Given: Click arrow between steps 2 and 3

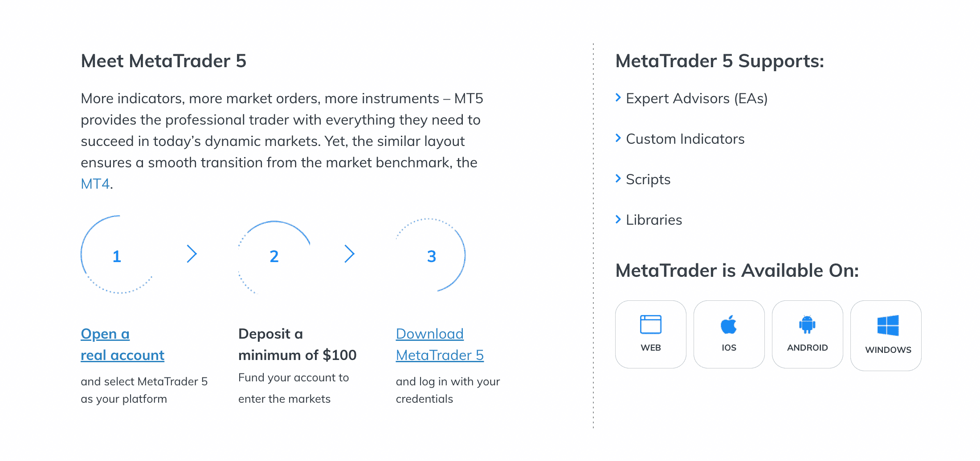Looking at the screenshot, I should point(349,254).
